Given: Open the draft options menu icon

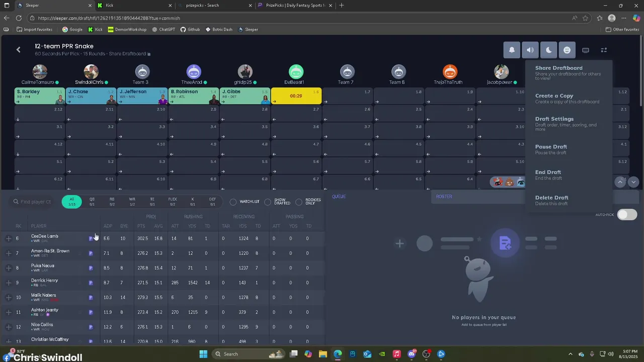Looking at the screenshot, I should [x=604, y=50].
